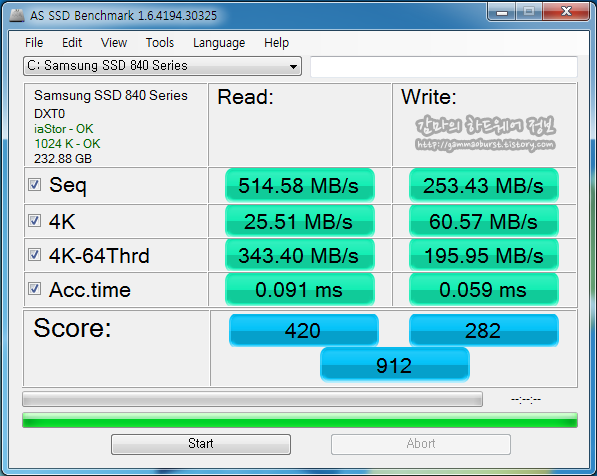
Task: Click the green overall progress bar
Action: point(300,420)
